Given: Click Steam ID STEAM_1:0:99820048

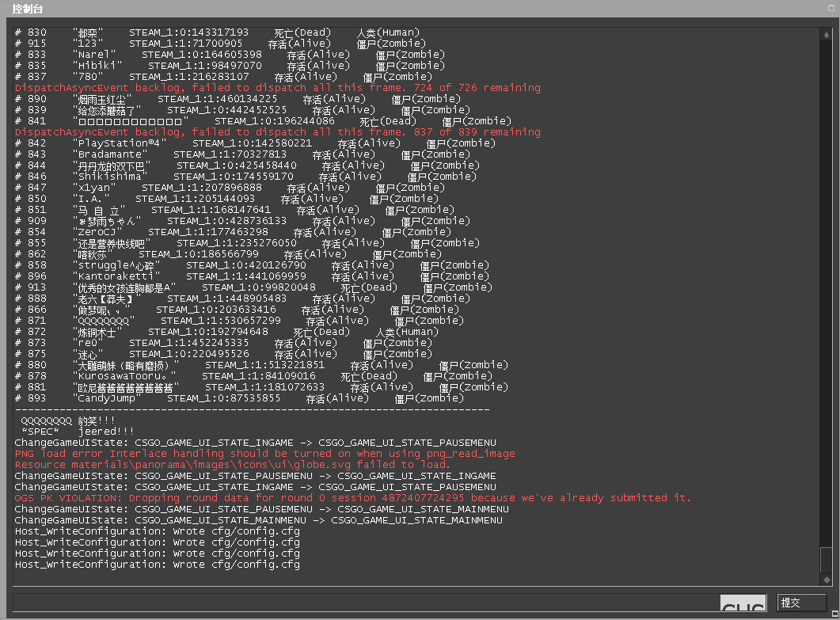Looking at the screenshot, I should click(x=259, y=287).
